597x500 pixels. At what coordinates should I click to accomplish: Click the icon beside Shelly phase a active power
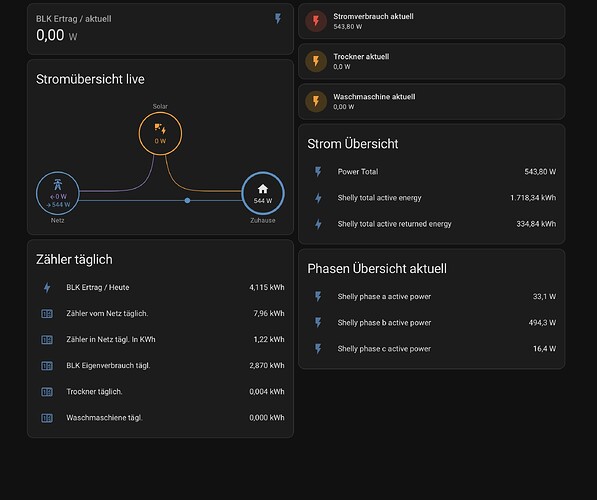tap(318, 296)
